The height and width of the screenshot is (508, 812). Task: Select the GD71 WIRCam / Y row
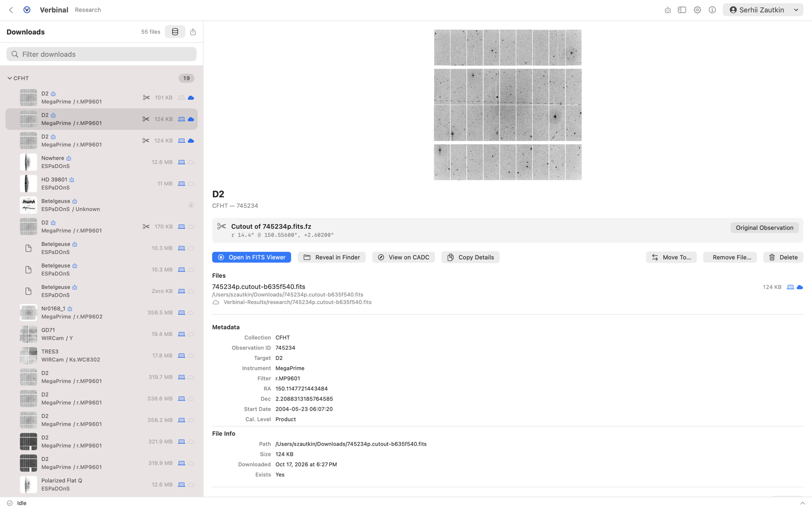pyautogui.click(x=101, y=334)
